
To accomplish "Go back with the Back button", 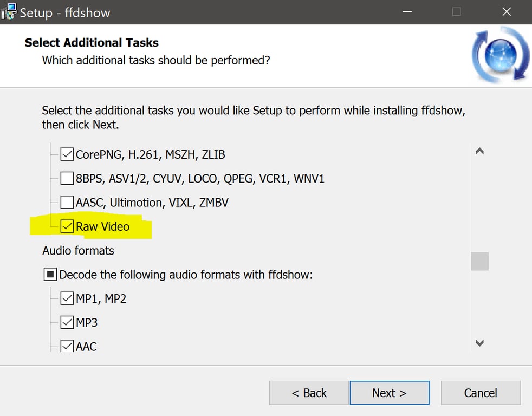I will [309, 393].
